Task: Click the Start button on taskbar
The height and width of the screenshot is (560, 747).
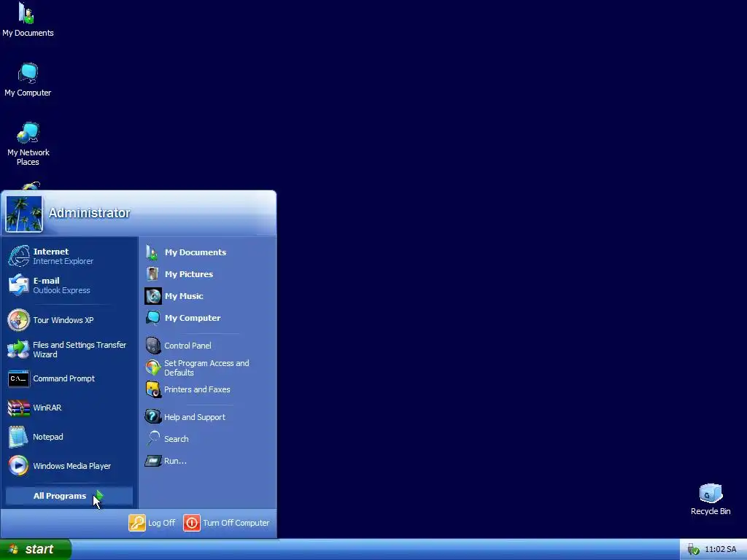Action: 36,550
